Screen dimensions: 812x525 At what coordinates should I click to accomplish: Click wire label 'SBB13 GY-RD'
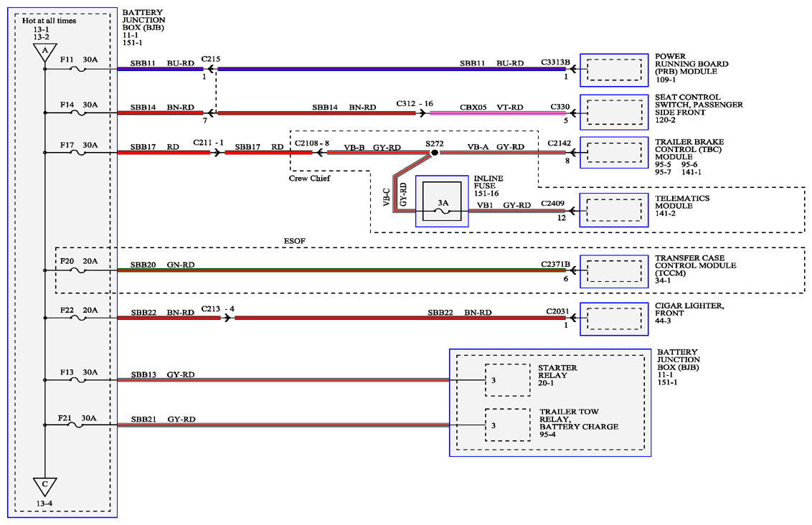tap(163, 375)
